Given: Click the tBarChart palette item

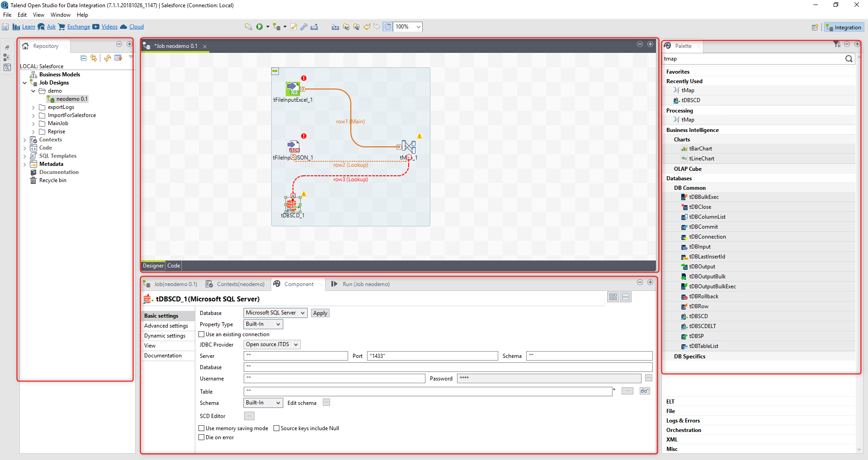Looking at the screenshot, I should 700,149.
